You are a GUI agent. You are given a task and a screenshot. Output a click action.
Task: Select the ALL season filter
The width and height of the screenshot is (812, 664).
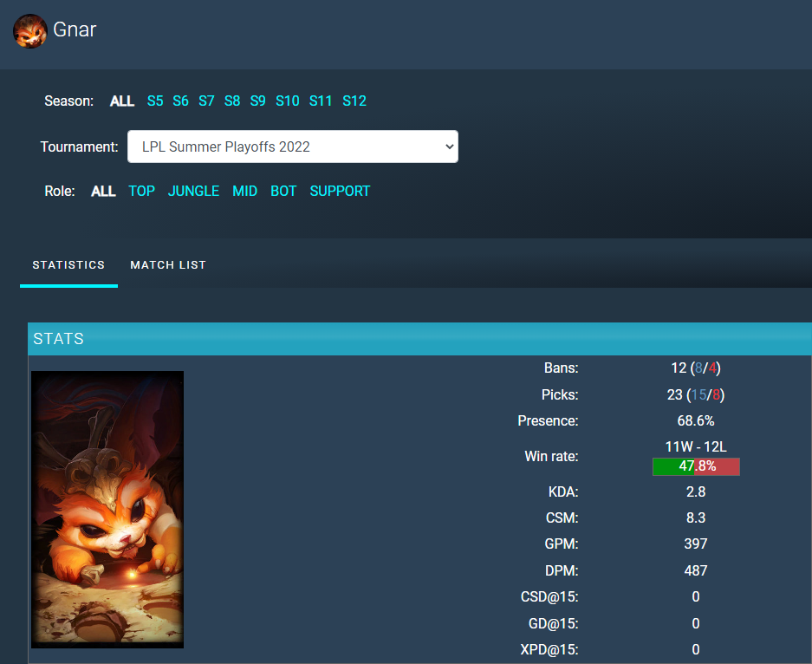pos(121,101)
